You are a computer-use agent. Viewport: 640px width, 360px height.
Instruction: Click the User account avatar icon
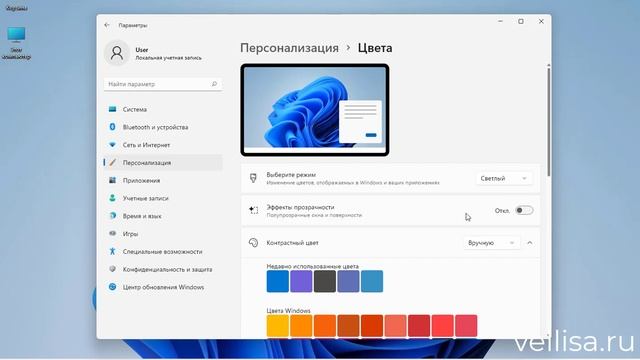pos(117,53)
